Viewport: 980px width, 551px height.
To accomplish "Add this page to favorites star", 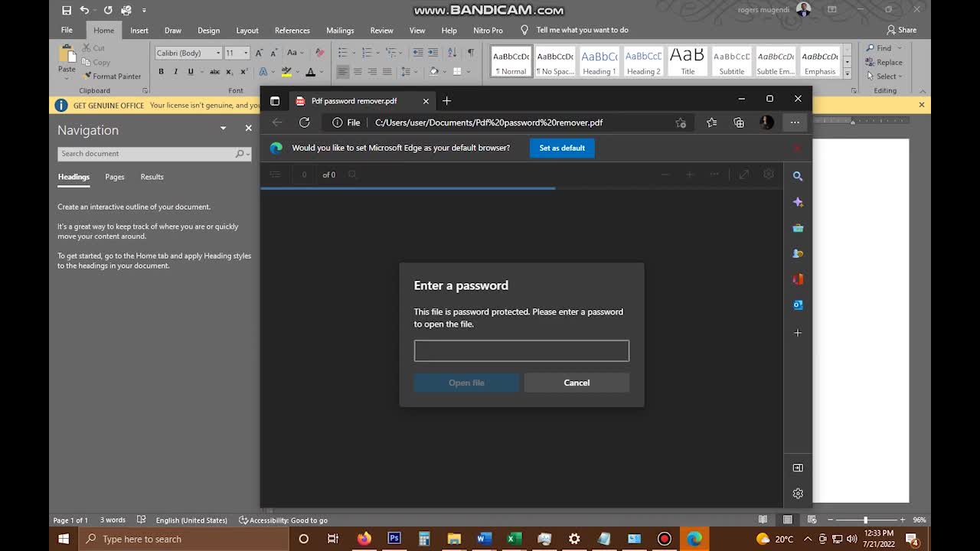I will tap(681, 122).
